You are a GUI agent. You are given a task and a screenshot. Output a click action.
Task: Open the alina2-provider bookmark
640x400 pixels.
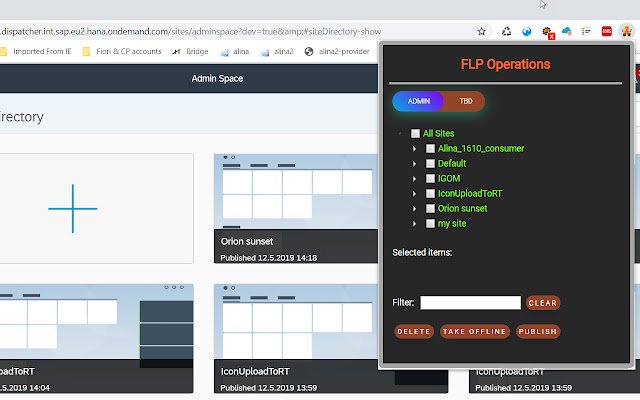(337, 51)
